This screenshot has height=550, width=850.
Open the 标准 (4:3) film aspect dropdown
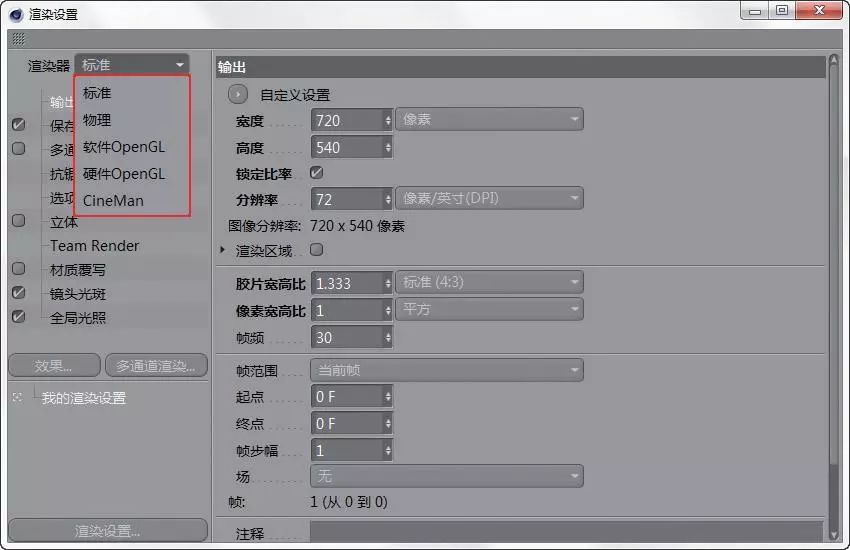click(x=490, y=282)
